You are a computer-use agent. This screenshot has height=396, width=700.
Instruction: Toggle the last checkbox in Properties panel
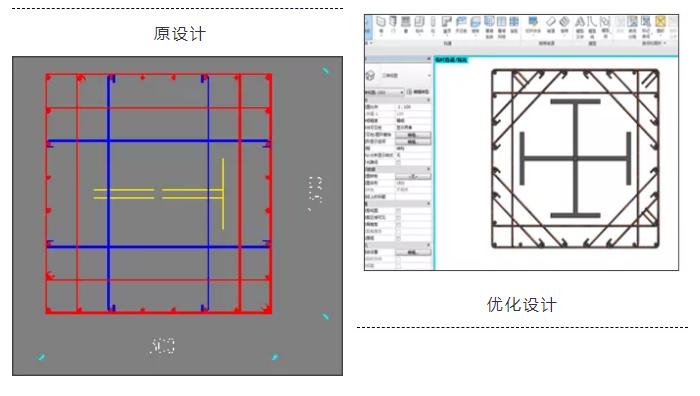pyautogui.click(x=398, y=266)
